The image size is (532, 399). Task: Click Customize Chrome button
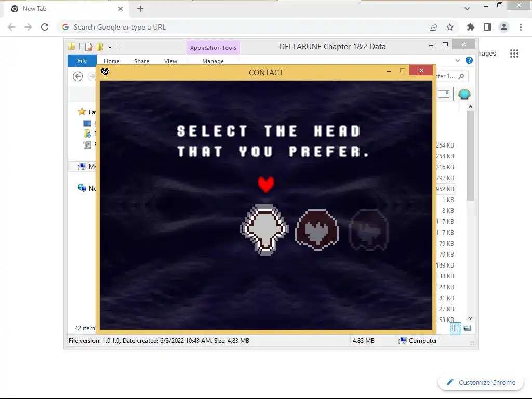point(482,382)
